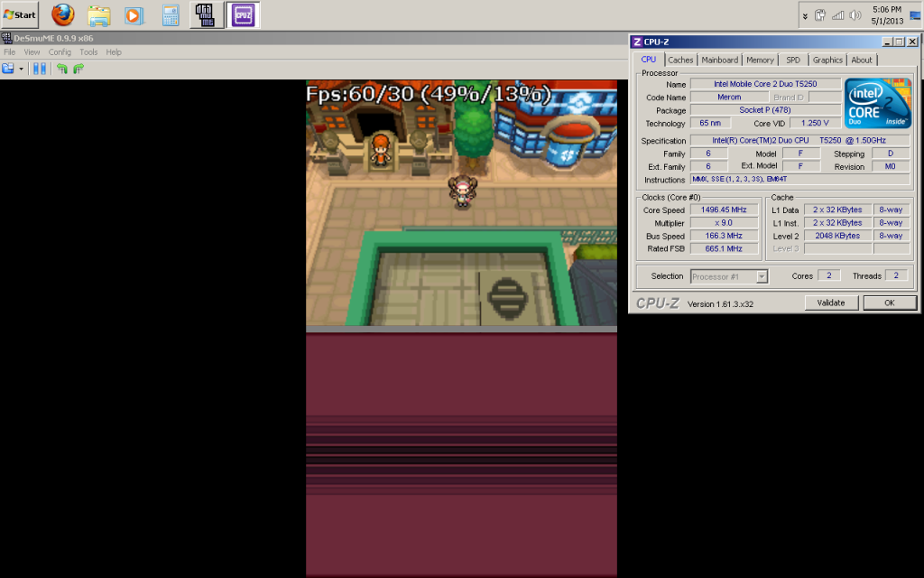This screenshot has width=924, height=578.
Task: Switch to the SPD tab
Action: click(x=793, y=61)
